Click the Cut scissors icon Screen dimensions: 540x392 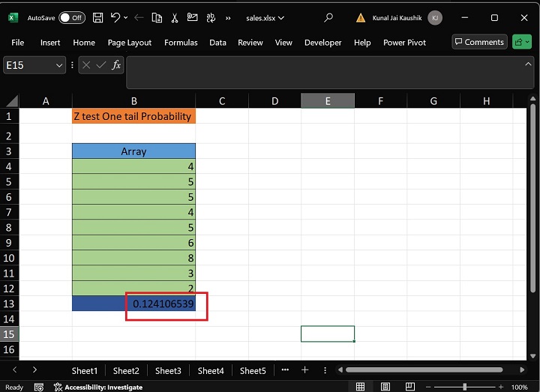coord(174,17)
